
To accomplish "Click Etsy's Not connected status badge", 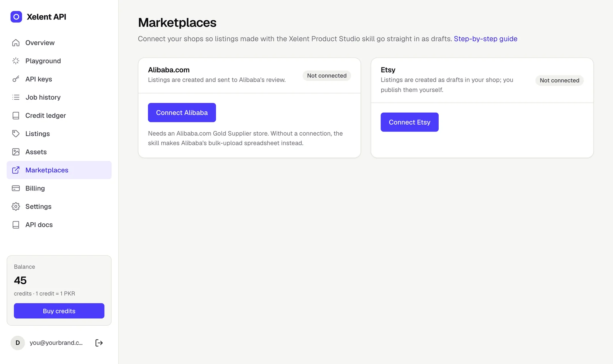I will [x=559, y=80].
